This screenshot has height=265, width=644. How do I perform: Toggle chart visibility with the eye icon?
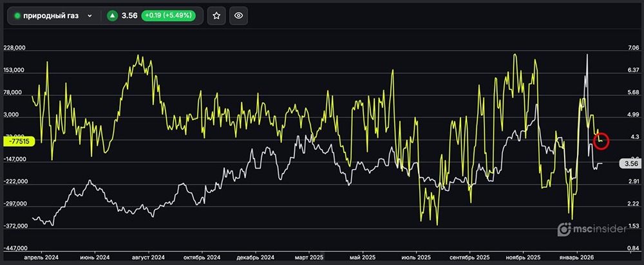tap(238, 16)
